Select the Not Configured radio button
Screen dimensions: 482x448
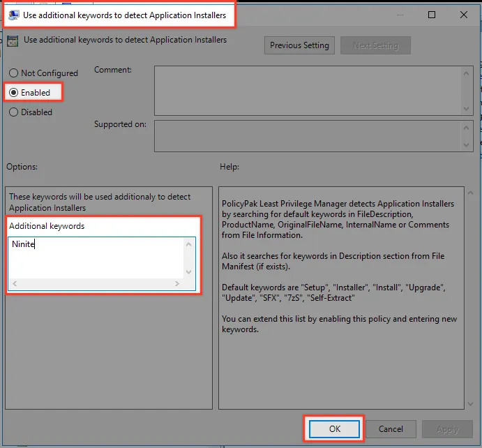pyautogui.click(x=14, y=73)
